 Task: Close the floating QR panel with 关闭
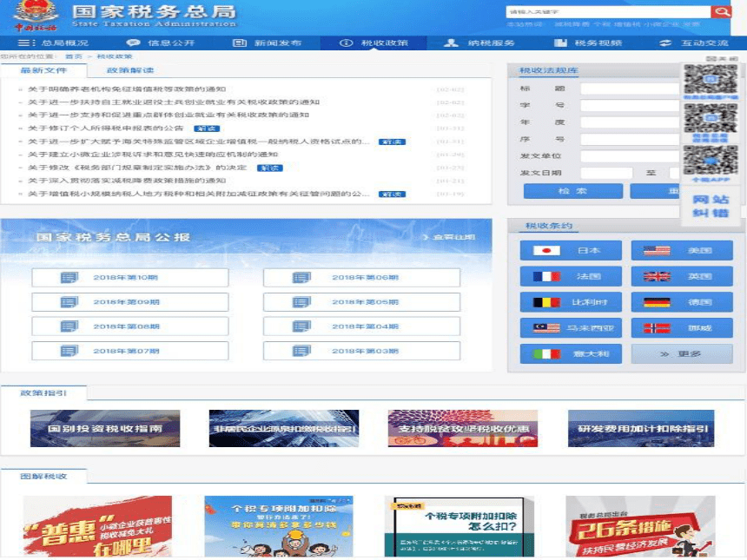[722, 58]
